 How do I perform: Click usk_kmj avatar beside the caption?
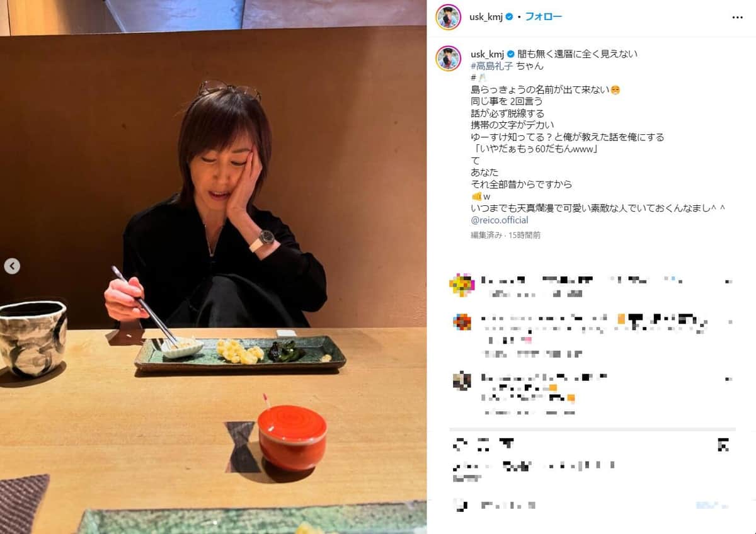449,59
